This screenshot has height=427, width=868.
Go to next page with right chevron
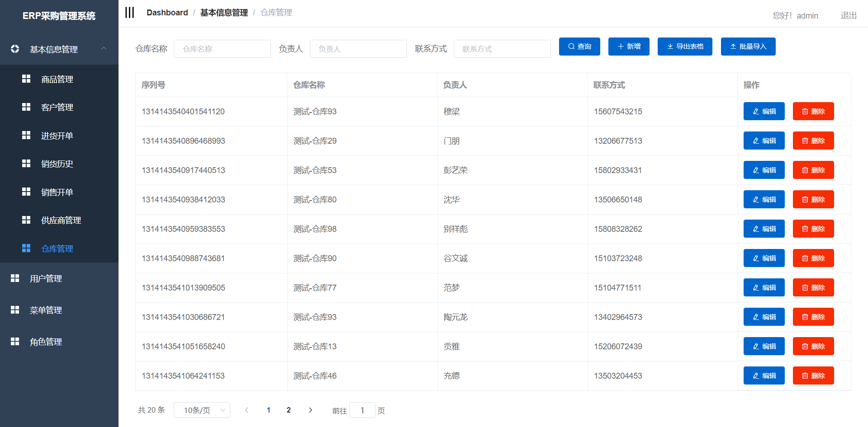pos(310,410)
